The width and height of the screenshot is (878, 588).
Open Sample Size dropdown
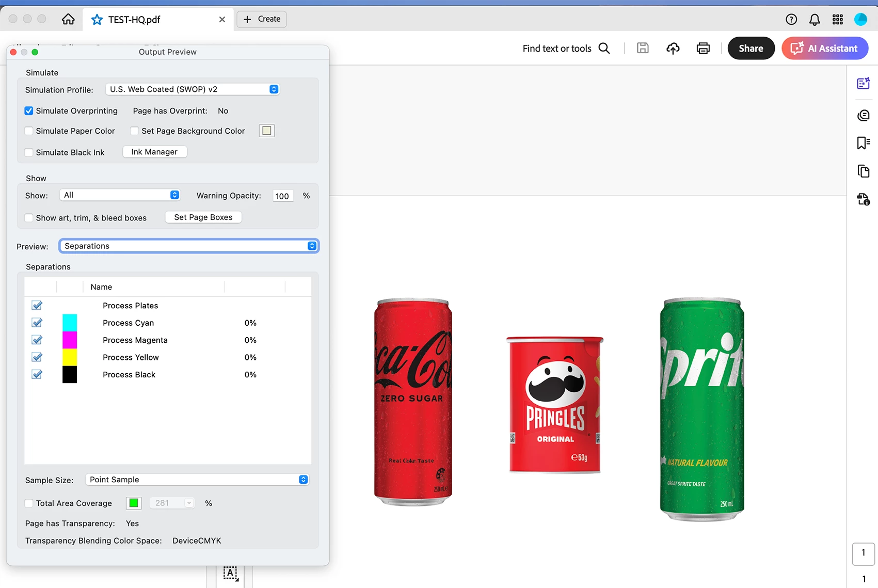tap(197, 480)
